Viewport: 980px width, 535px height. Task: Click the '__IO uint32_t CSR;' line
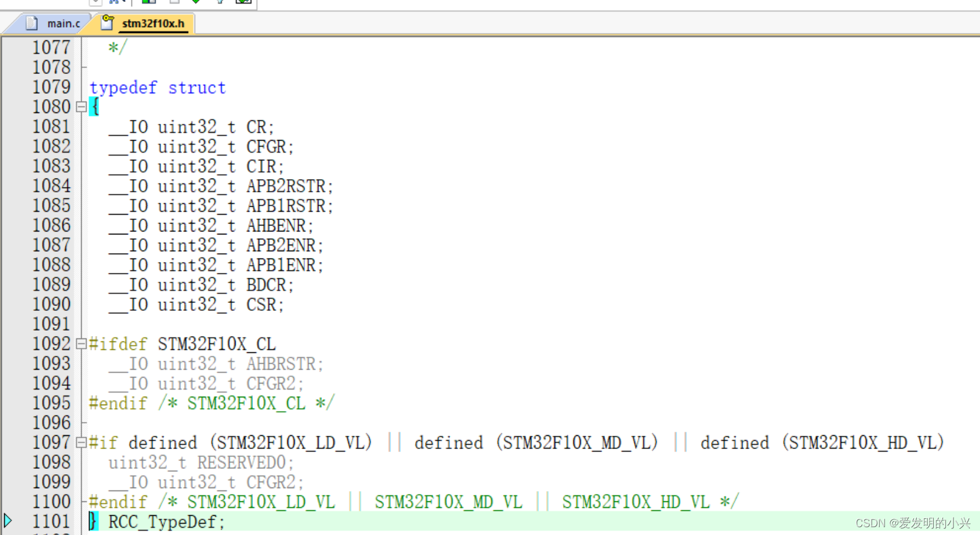point(196,305)
